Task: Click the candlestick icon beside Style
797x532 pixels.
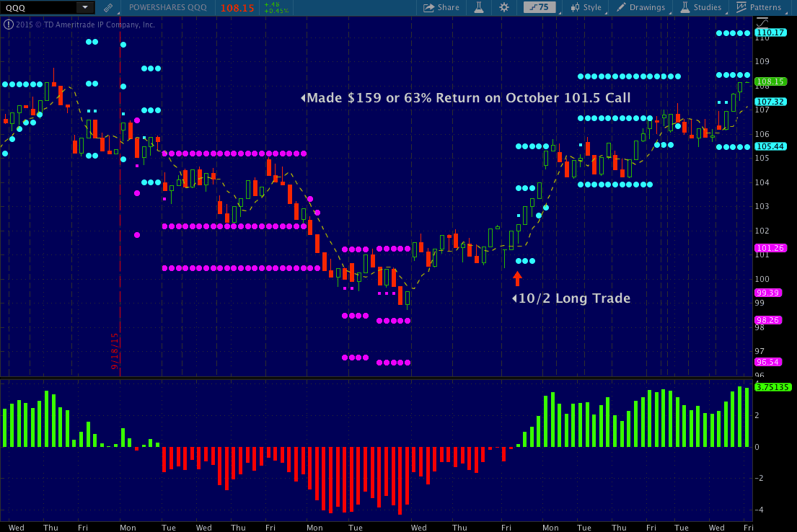Action: 575,7
